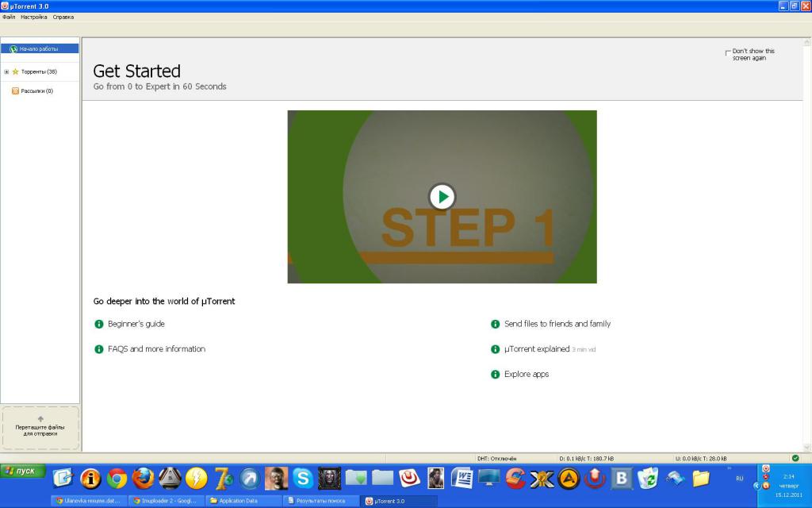The height and width of the screenshot is (508, 812).
Task: Click the drop files to send area
Action: tap(40, 428)
